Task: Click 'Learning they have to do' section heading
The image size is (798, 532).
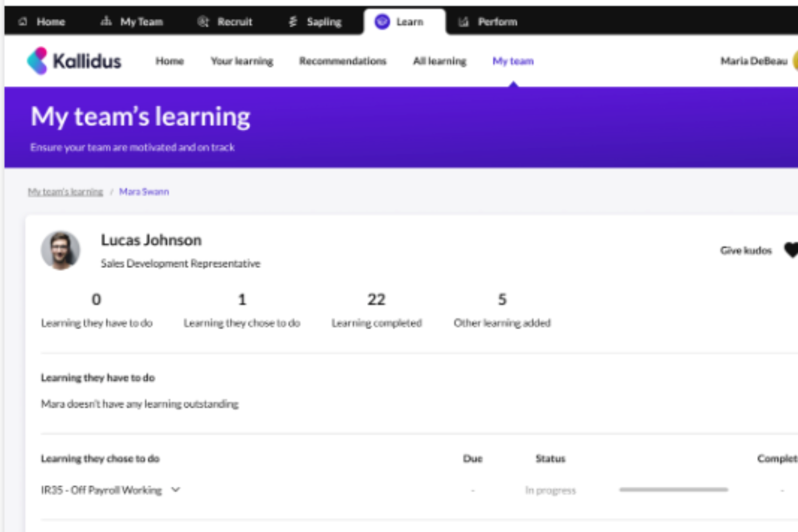Action: pyautogui.click(x=98, y=378)
